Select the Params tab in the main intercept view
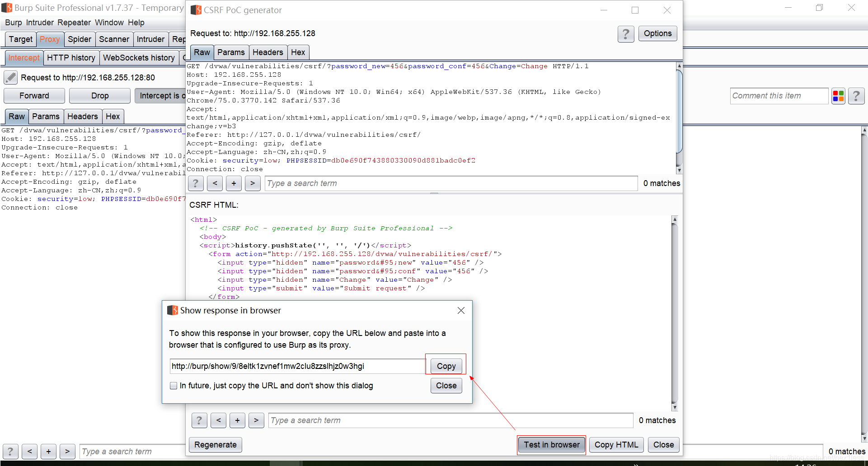868x466 pixels. (x=46, y=116)
